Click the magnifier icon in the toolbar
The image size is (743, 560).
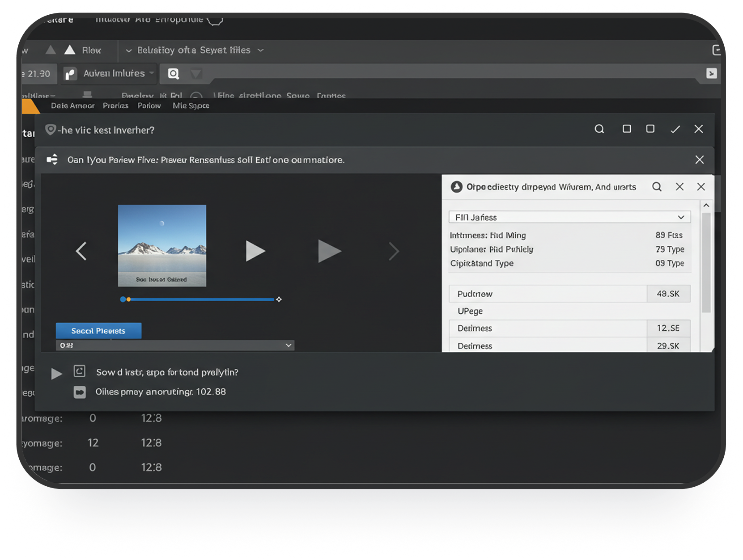pyautogui.click(x=174, y=74)
